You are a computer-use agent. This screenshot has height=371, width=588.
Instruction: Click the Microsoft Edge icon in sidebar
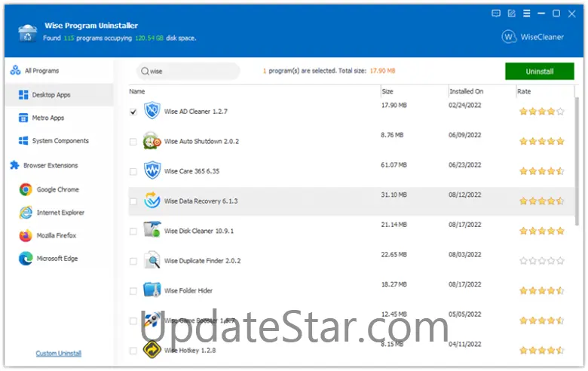26,259
